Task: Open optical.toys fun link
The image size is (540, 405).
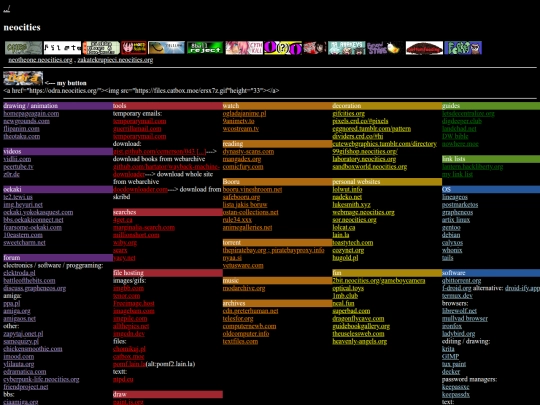Action: click(x=348, y=288)
